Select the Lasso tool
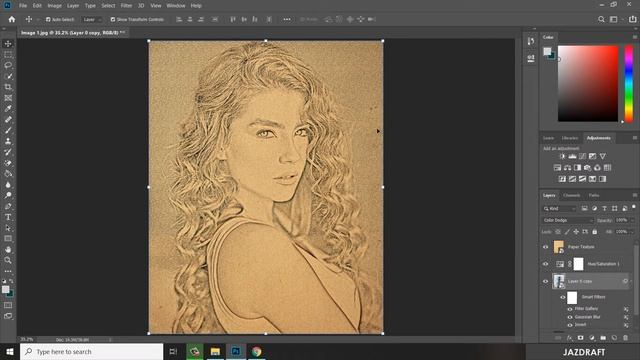This screenshot has height=360, width=640. pos(8,65)
